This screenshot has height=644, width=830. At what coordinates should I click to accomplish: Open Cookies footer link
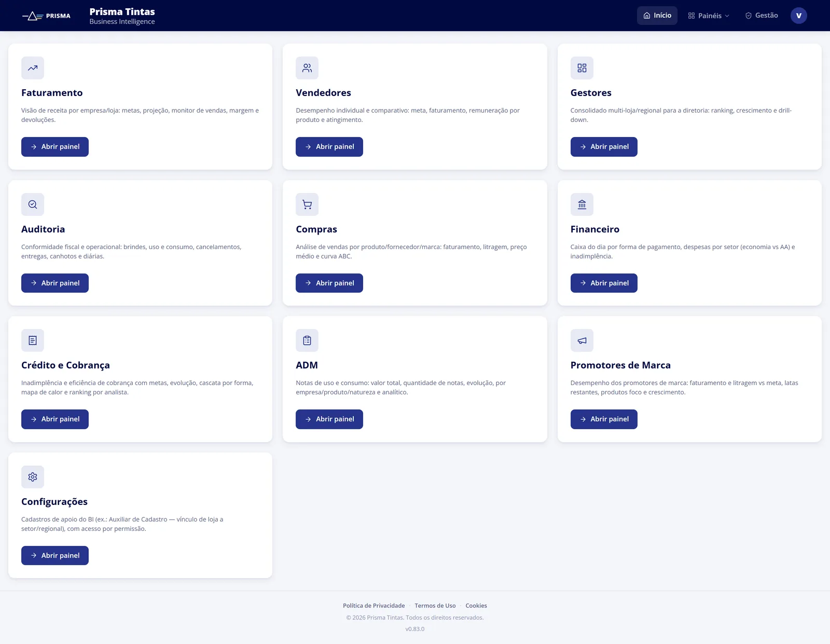point(476,606)
